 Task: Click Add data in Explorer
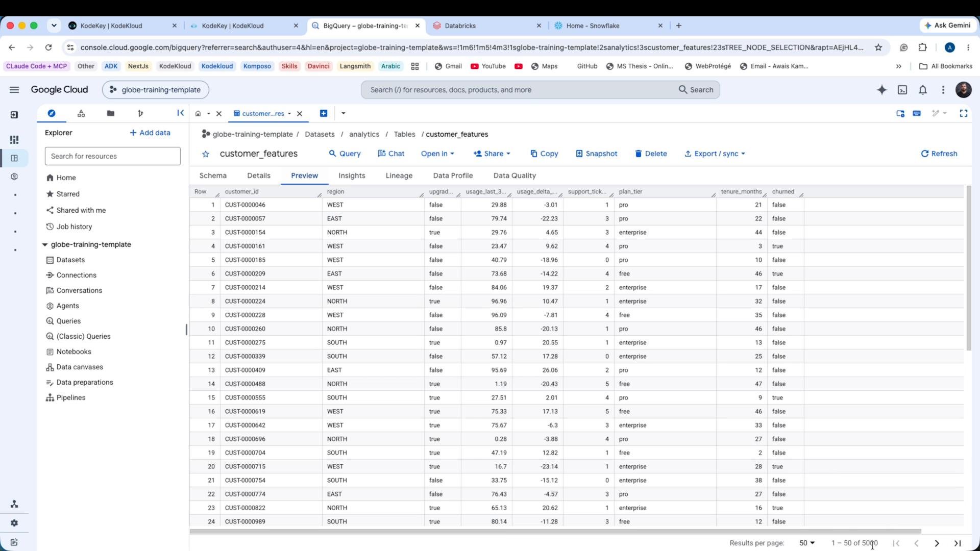150,133
